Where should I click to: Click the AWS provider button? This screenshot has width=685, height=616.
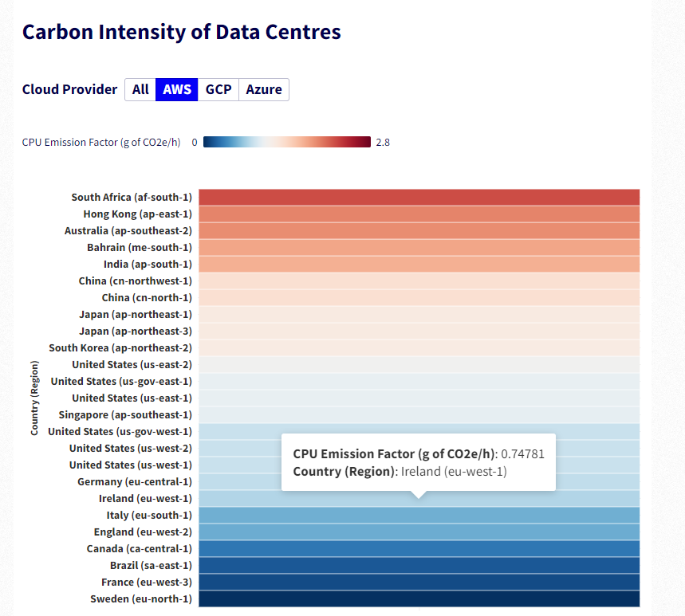point(176,89)
